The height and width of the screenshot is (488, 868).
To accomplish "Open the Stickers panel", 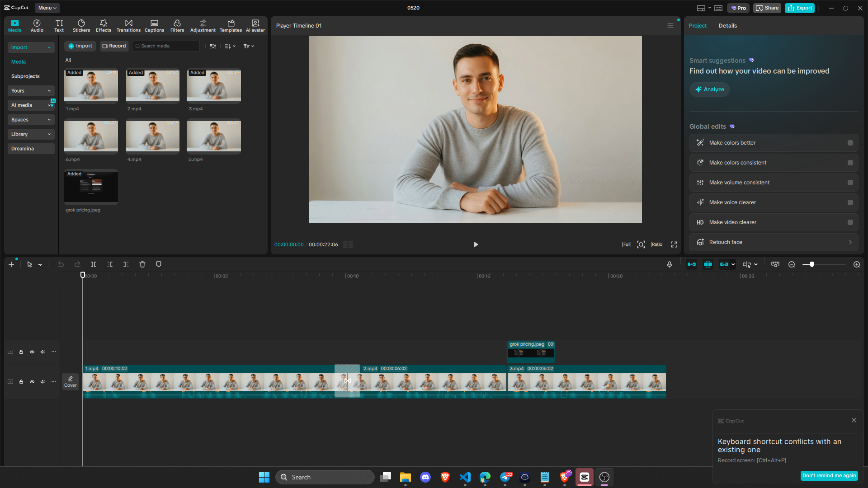I will (81, 26).
